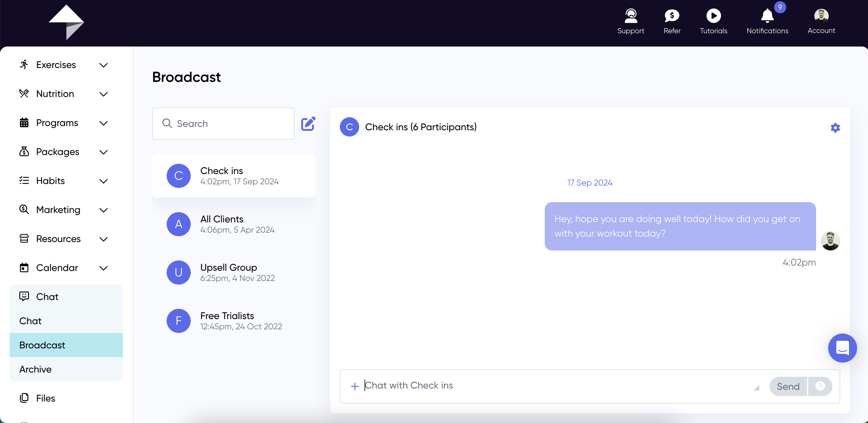The height and width of the screenshot is (423, 868).
Task: Click the sender avatar beside the message
Action: pos(830,241)
